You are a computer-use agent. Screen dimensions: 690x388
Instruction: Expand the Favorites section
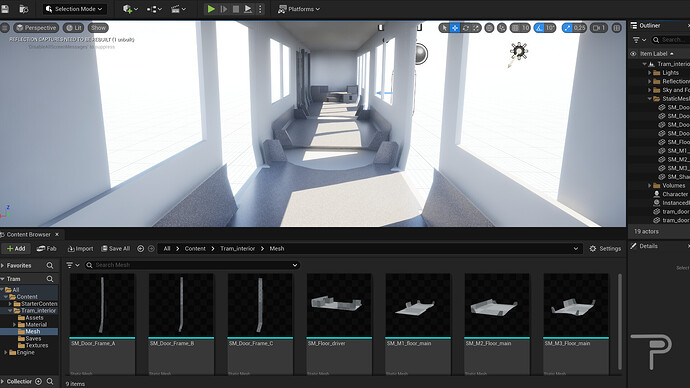point(3,266)
